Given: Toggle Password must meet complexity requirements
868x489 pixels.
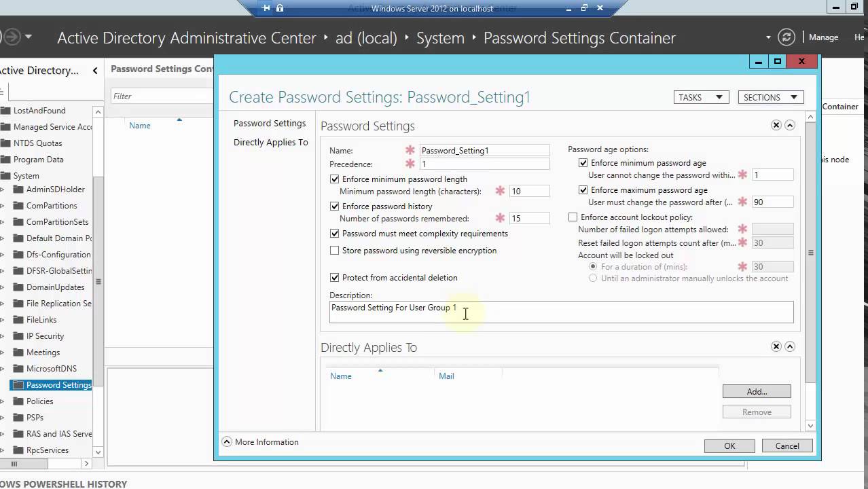Looking at the screenshot, I should coord(334,234).
